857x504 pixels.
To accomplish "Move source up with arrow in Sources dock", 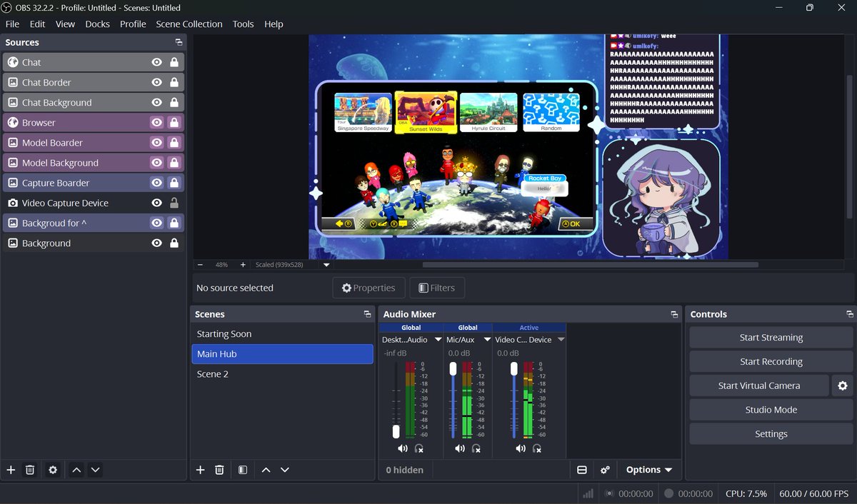I will 76,470.
